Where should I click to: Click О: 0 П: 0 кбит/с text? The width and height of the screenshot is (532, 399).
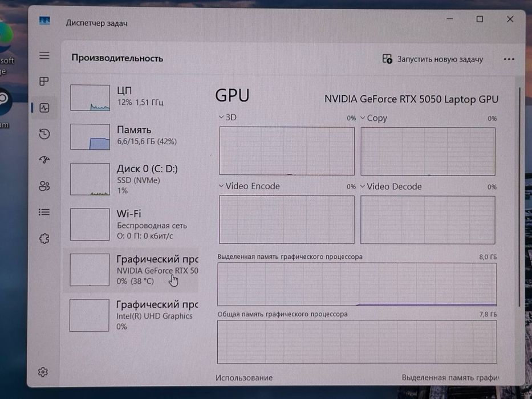(145, 236)
